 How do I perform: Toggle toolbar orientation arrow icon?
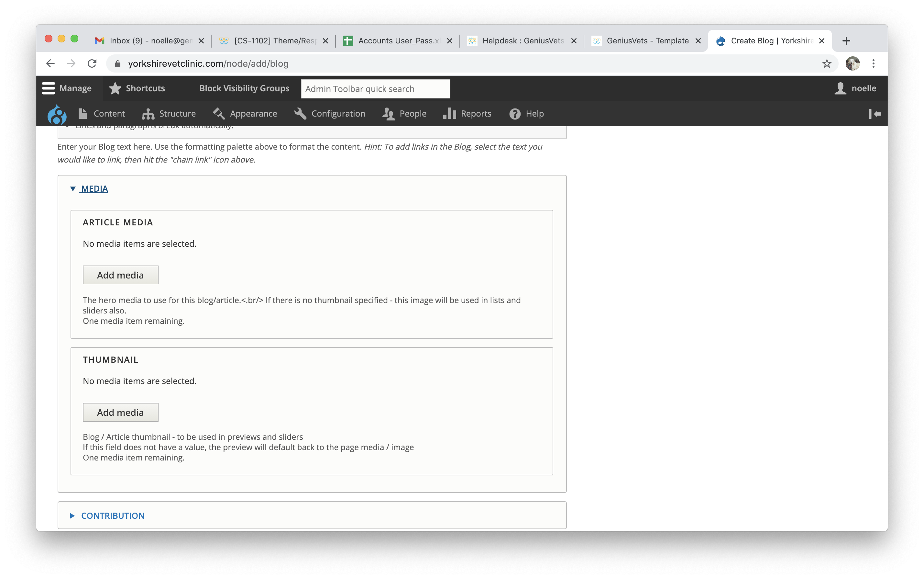(874, 114)
